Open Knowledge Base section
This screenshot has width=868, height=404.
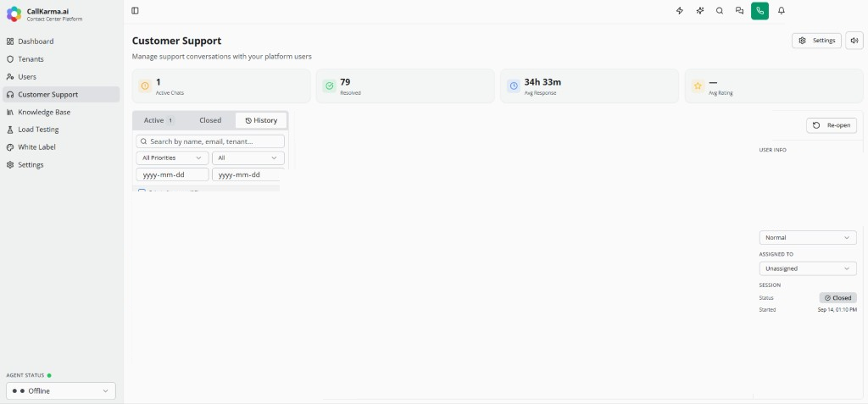click(x=61, y=113)
